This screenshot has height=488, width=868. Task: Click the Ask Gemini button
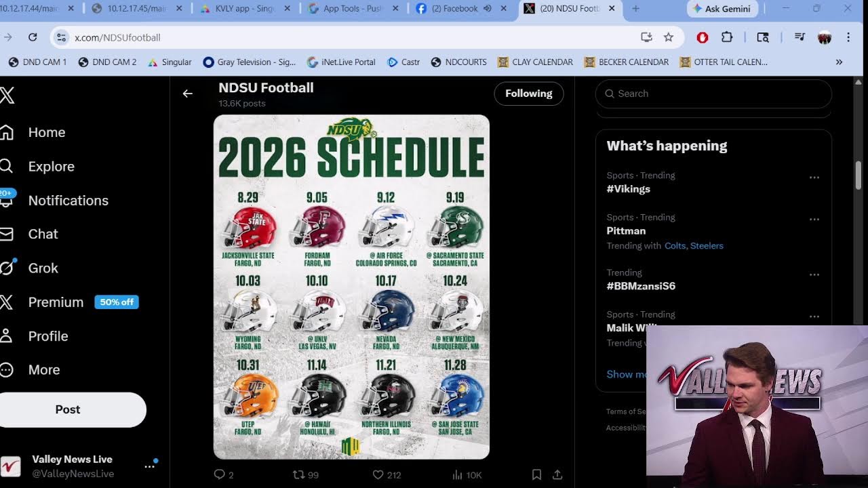(722, 9)
